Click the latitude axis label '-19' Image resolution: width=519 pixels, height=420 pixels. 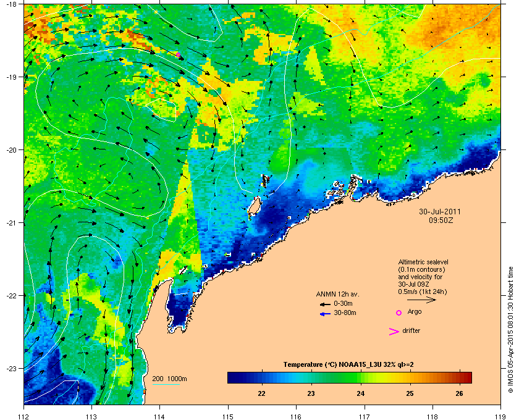click(11, 77)
